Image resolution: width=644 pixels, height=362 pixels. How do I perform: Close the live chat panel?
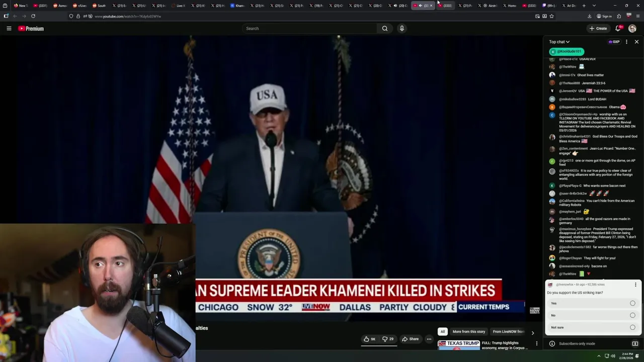(x=636, y=42)
